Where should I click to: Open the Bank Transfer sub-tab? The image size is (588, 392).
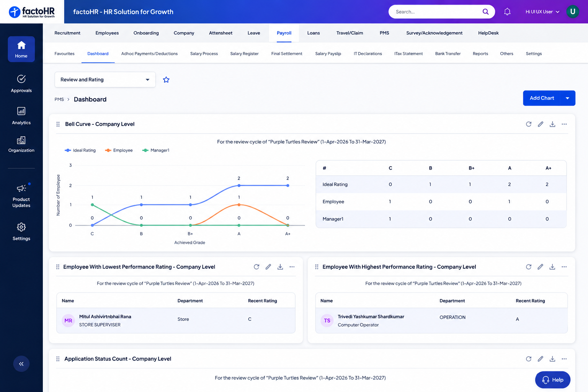(x=448, y=54)
